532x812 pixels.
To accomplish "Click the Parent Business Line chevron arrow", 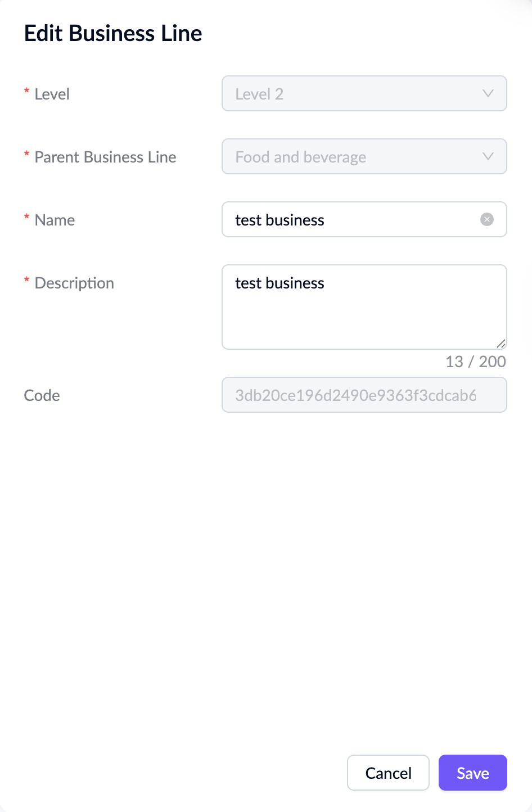I will [488, 156].
